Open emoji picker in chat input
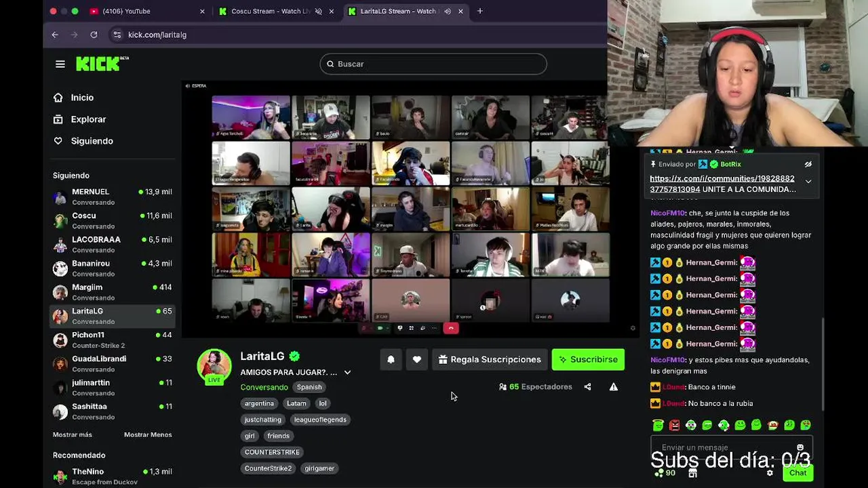The width and height of the screenshot is (868, 488). click(x=800, y=447)
